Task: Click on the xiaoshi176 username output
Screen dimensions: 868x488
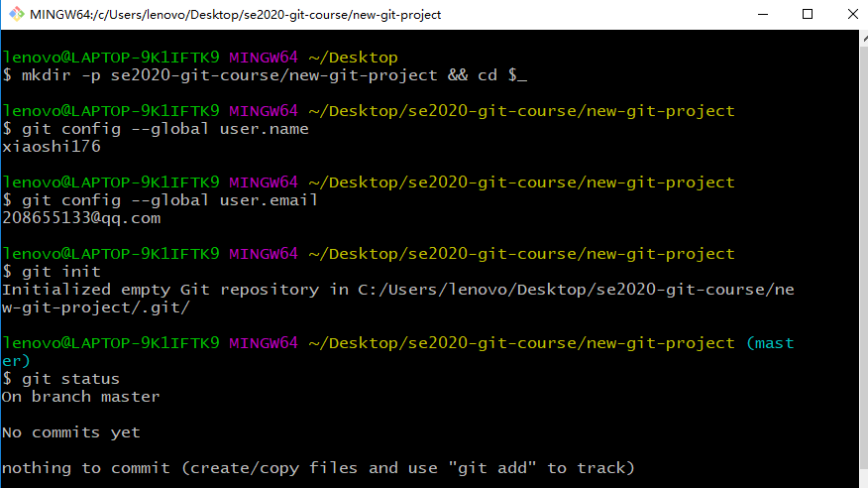Action: click(x=52, y=147)
